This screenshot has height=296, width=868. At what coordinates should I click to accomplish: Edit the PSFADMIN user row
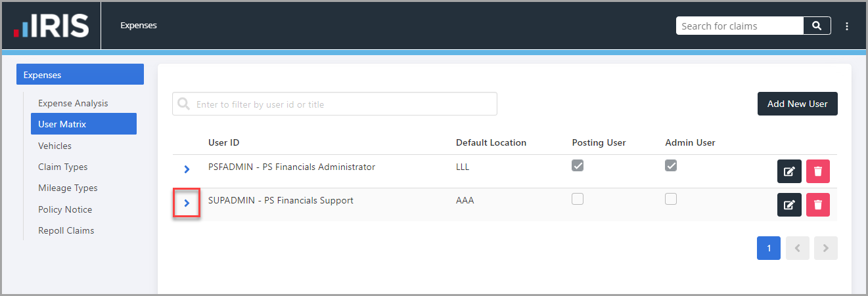[789, 171]
